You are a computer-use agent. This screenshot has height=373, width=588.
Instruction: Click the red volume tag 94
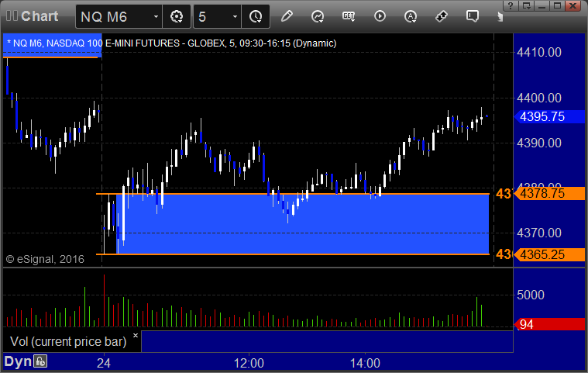(x=549, y=324)
